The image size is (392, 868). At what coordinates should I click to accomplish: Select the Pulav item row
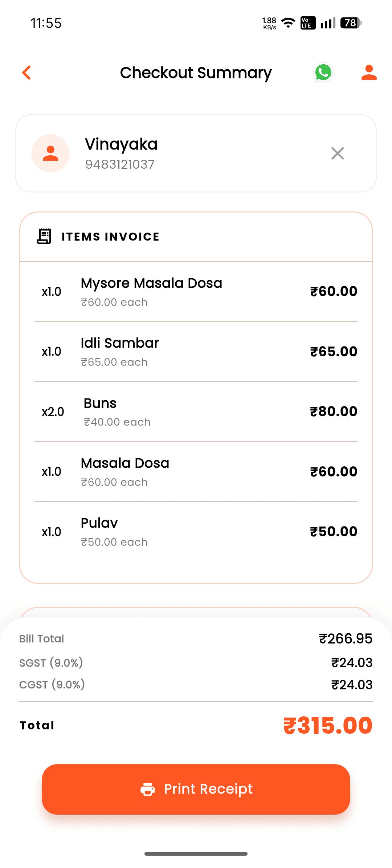[196, 532]
